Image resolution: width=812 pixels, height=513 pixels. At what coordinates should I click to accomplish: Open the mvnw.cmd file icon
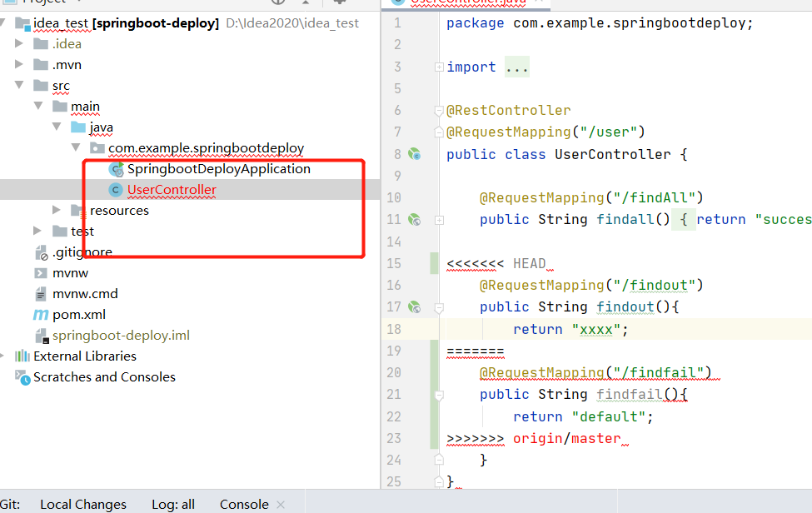pos(41,294)
